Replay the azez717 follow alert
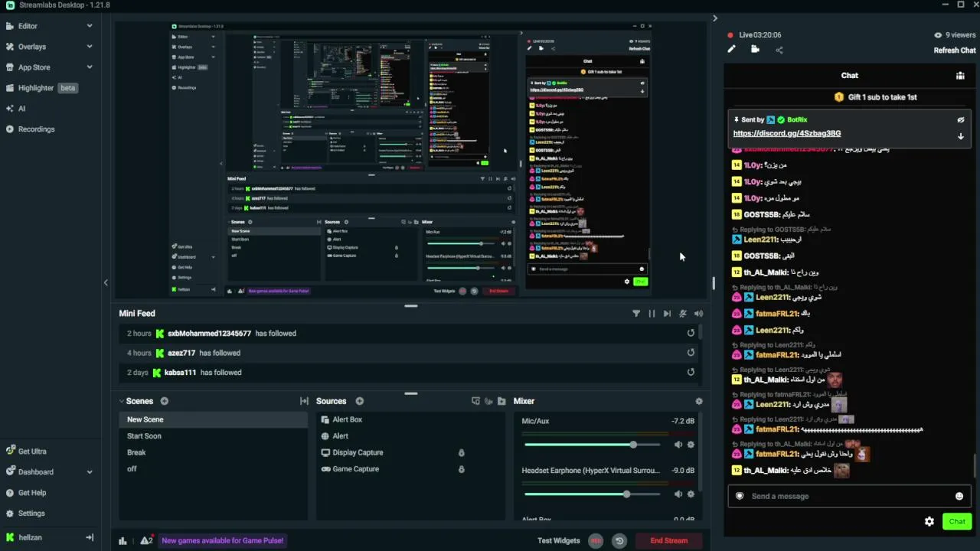The height and width of the screenshot is (551, 980). (x=691, y=353)
